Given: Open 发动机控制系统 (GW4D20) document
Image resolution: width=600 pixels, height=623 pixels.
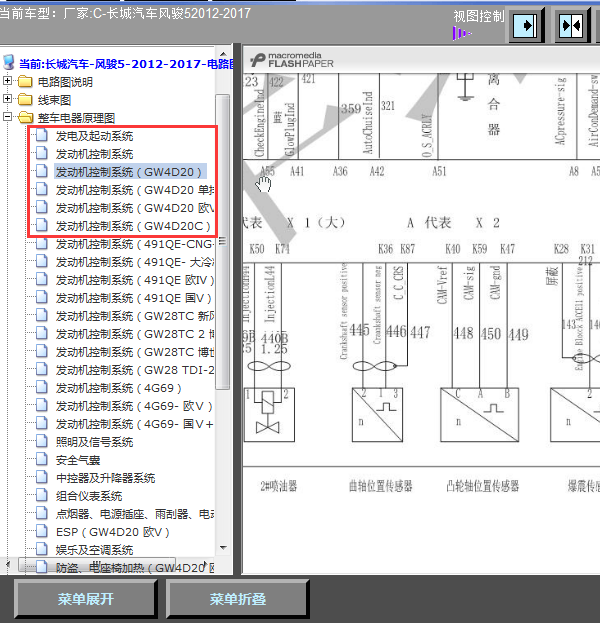Looking at the screenshot, I should click(x=130, y=172).
